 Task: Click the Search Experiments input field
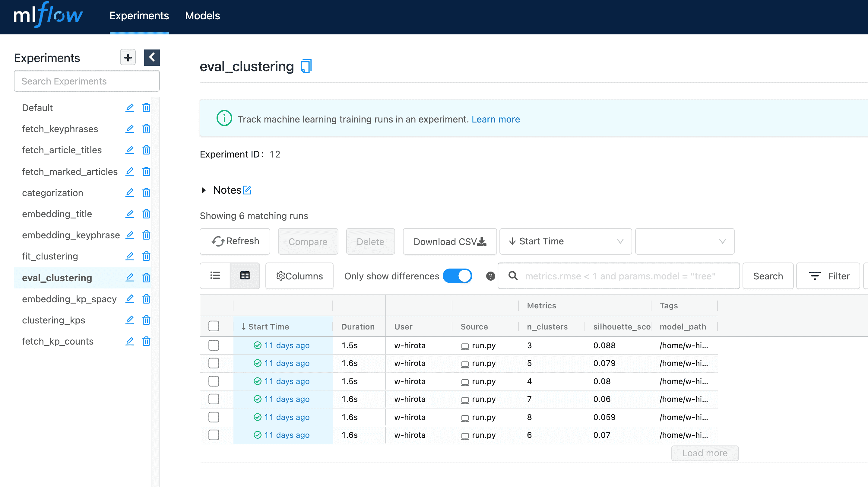(87, 81)
